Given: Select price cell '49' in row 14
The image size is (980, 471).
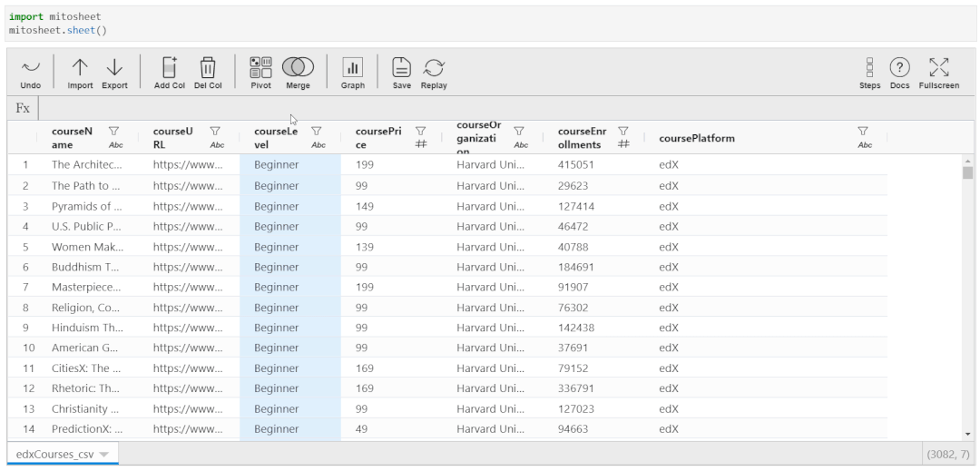Looking at the screenshot, I should pos(391,428).
